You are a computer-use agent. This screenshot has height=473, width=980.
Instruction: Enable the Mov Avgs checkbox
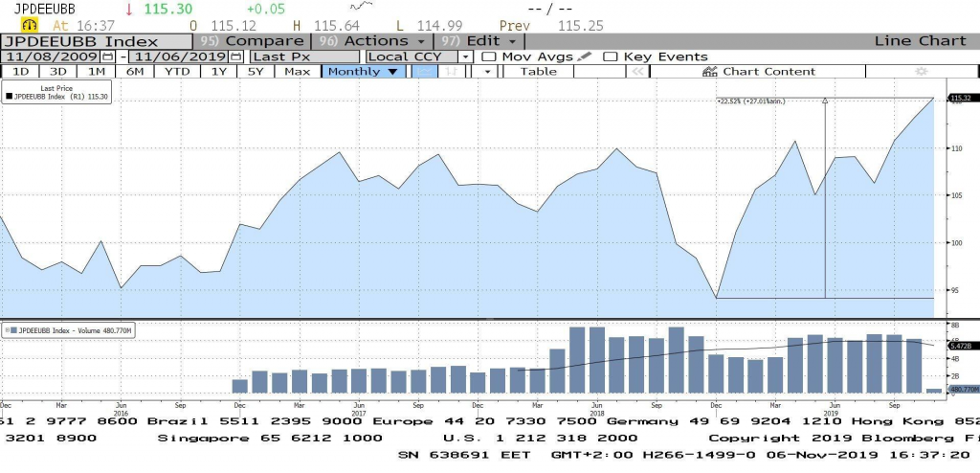[488, 56]
